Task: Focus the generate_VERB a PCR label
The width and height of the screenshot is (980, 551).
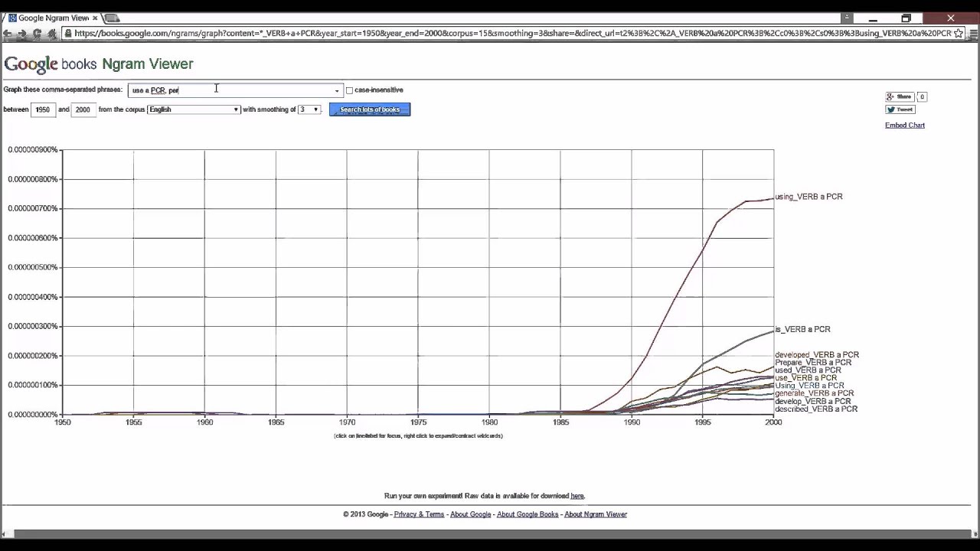Action: coord(814,393)
